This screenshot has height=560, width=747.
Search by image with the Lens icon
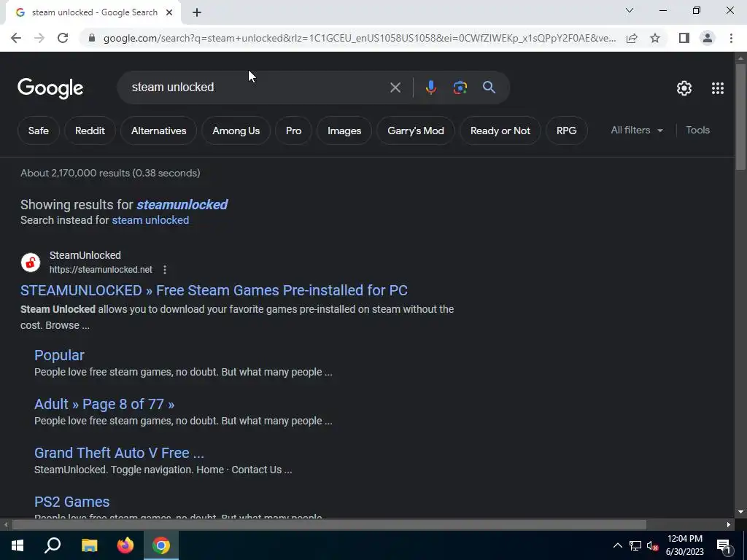(x=460, y=87)
